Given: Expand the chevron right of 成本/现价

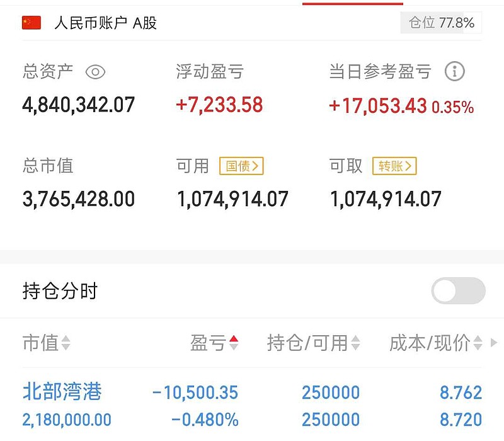Looking at the screenshot, I should pos(495,343).
